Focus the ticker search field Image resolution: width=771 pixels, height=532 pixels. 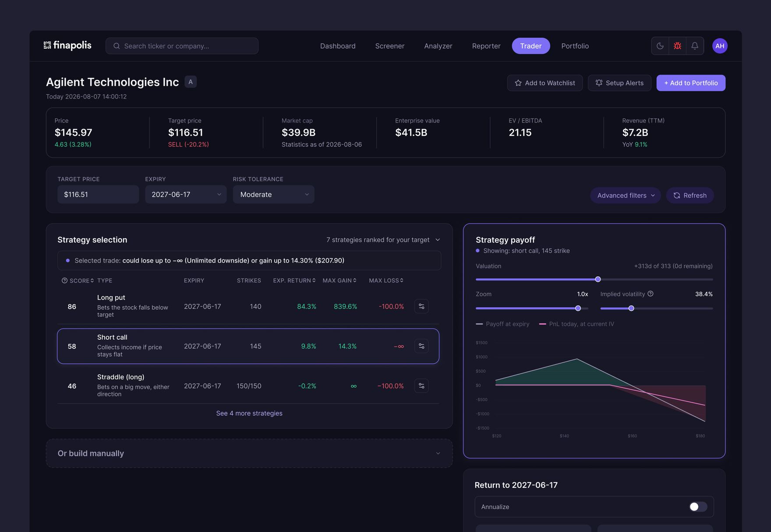(x=182, y=46)
